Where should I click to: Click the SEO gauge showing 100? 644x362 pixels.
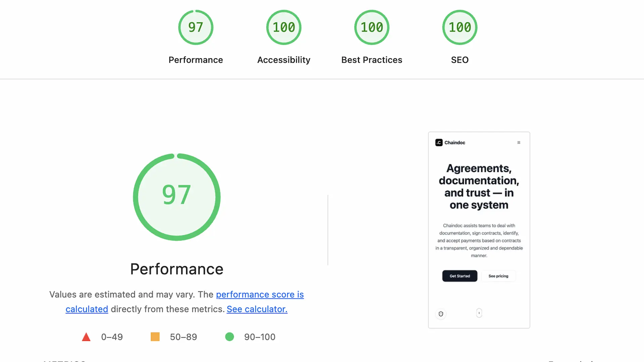click(x=460, y=27)
